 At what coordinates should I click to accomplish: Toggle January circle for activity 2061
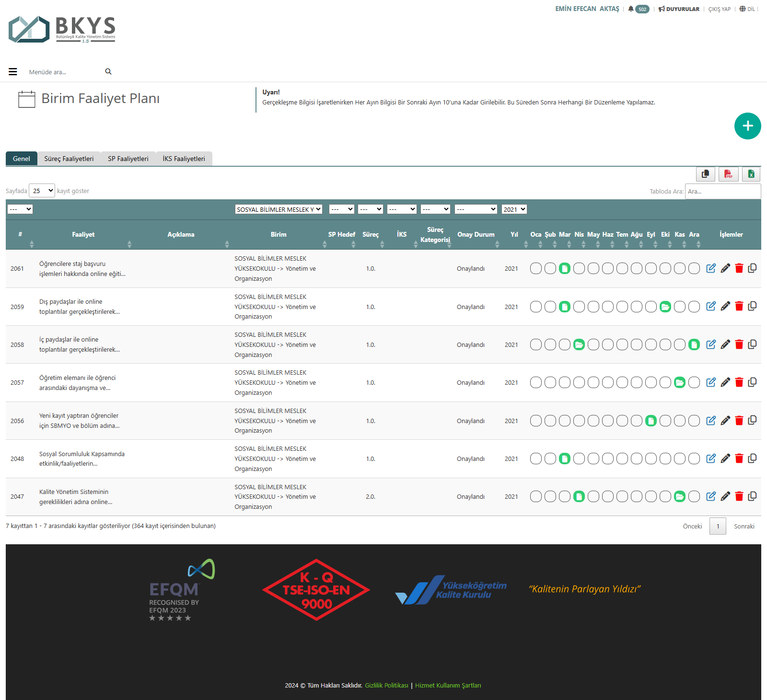point(536,268)
